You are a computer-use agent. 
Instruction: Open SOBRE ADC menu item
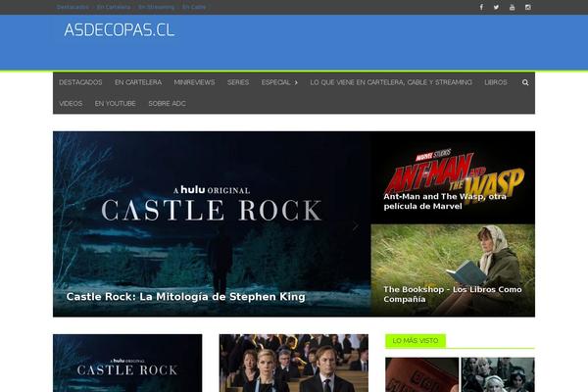(x=167, y=104)
